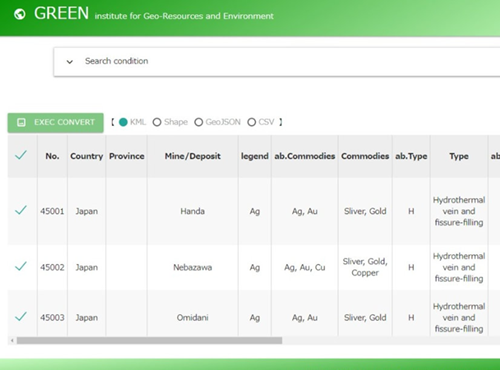500x370 pixels.
Task: Expand the Search condition chevron
Action: coord(70,62)
